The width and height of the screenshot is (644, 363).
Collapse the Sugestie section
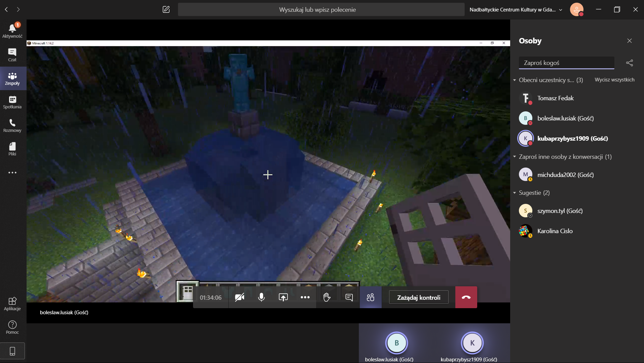coord(515,193)
